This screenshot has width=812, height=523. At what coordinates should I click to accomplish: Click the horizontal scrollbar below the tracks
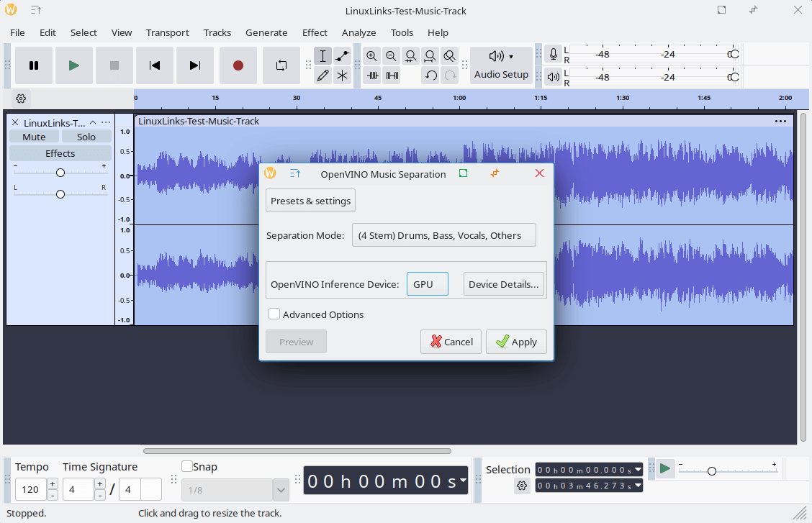point(297,450)
